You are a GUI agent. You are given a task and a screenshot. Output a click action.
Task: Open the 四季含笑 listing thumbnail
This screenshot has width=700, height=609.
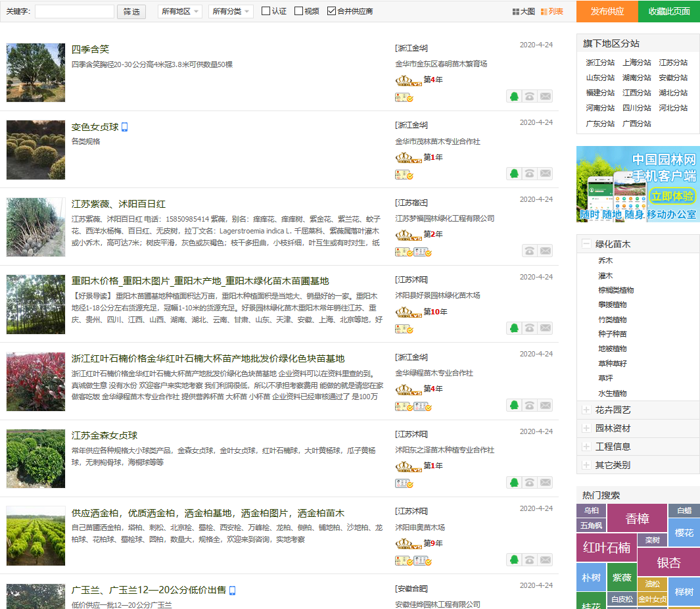coord(35,72)
